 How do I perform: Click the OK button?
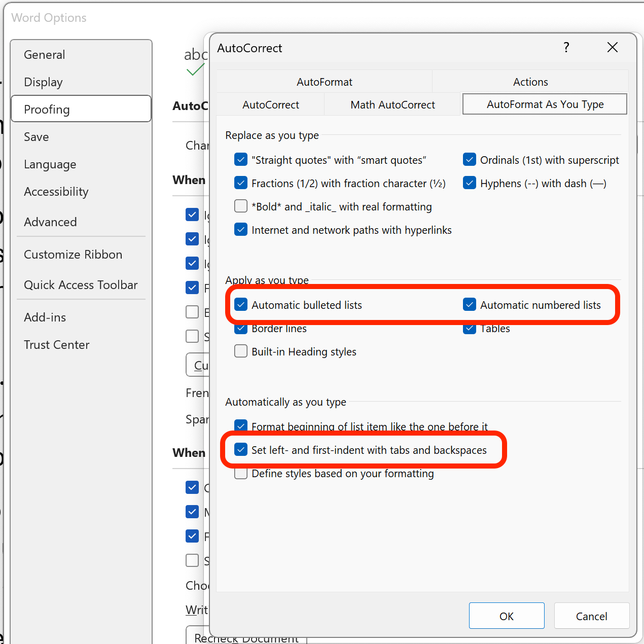[x=506, y=616]
